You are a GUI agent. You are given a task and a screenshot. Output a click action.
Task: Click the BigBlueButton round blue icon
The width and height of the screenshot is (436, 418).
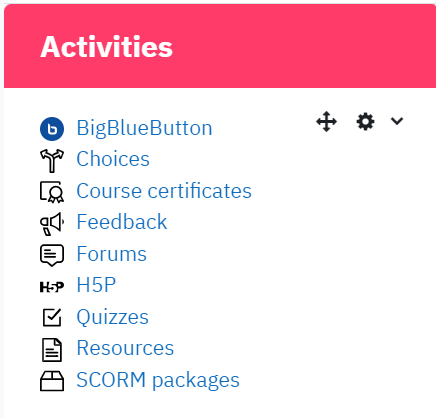[x=52, y=129]
